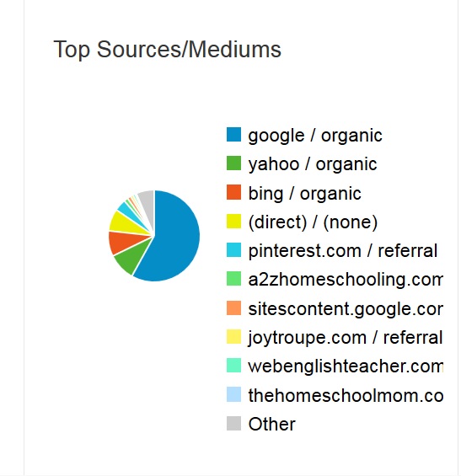
Task: Click the cyan pinterest.com legend swatch
Action: coord(233,250)
